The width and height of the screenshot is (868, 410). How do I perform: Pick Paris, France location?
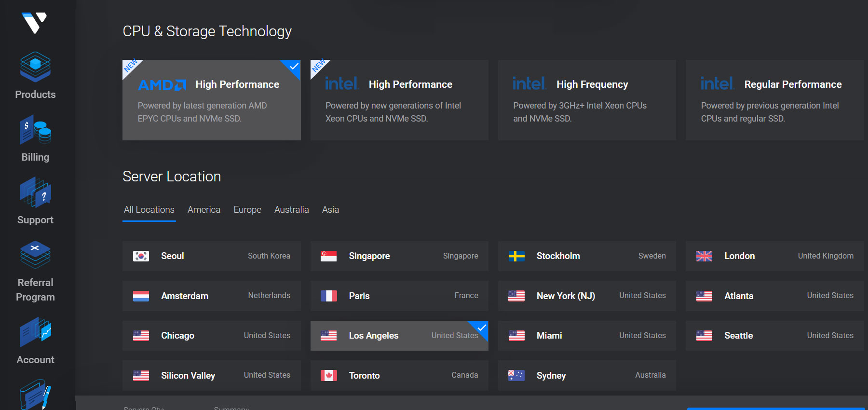[x=399, y=296]
